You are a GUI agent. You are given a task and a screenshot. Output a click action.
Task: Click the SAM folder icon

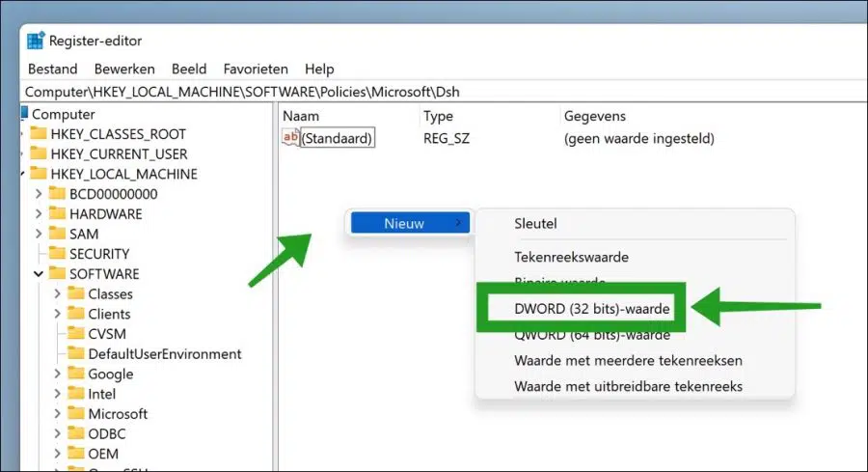tap(57, 234)
